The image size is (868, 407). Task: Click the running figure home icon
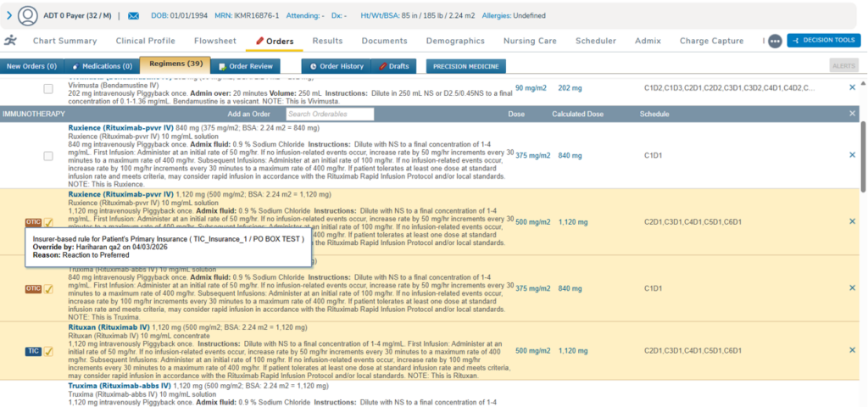click(x=10, y=41)
